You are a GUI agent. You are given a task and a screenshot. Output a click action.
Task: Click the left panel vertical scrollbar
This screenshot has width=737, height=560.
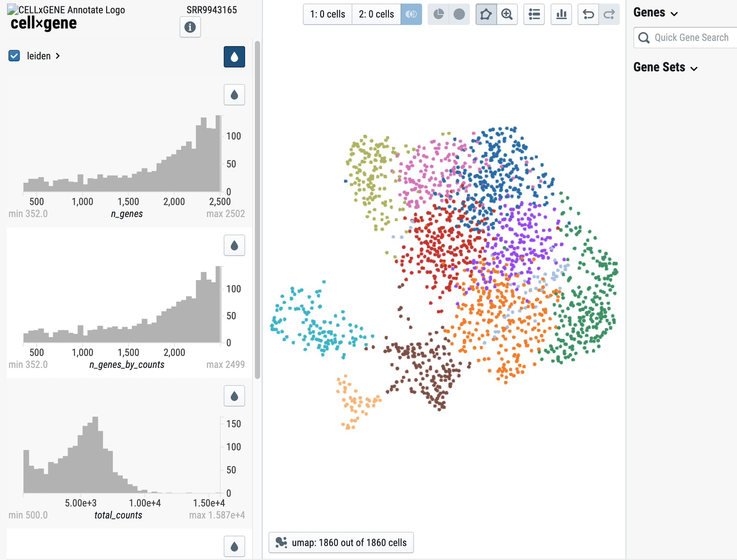click(257, 210)
